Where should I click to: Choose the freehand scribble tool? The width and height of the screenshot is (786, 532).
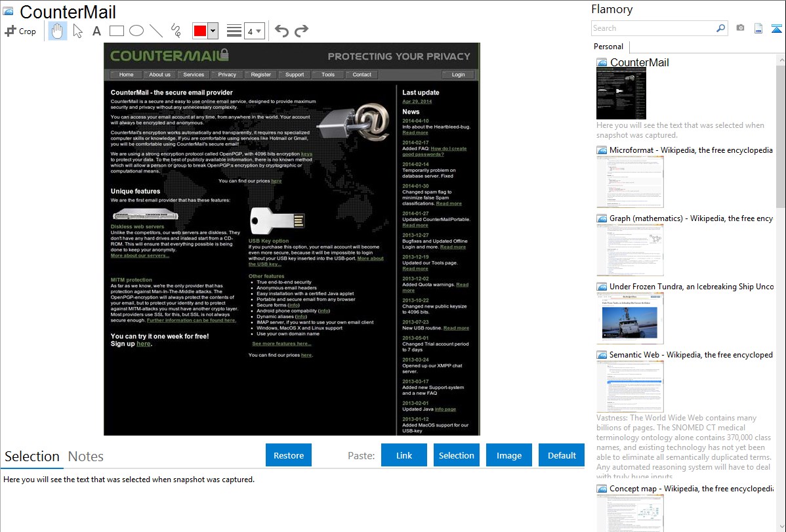click(175, 31)
